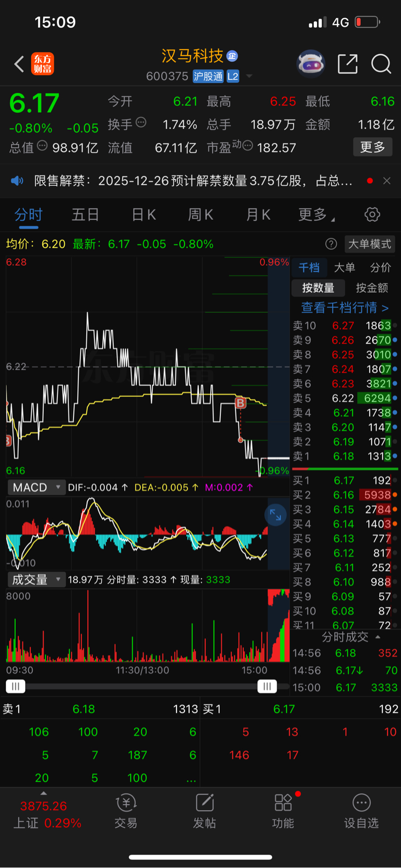Tap the enterprise badge beside 汉马科技
This screenshot has height=868, width=401.
(x=232, y=56)
